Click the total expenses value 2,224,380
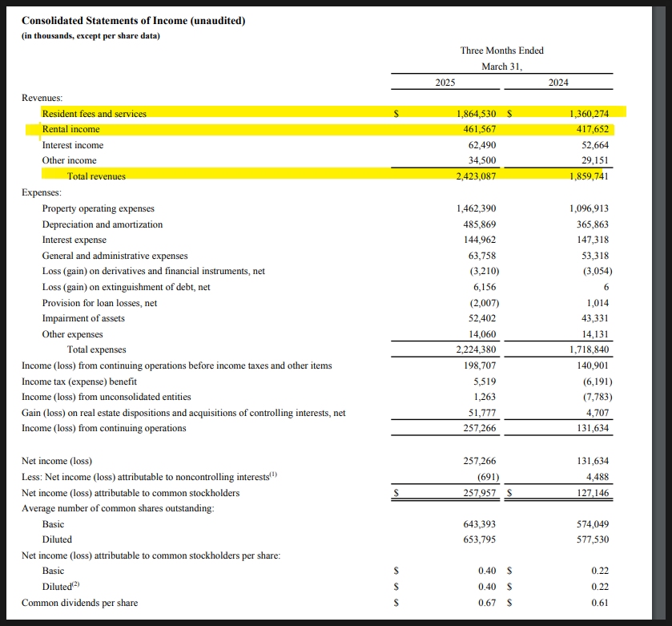 click(x=476, y=349)
